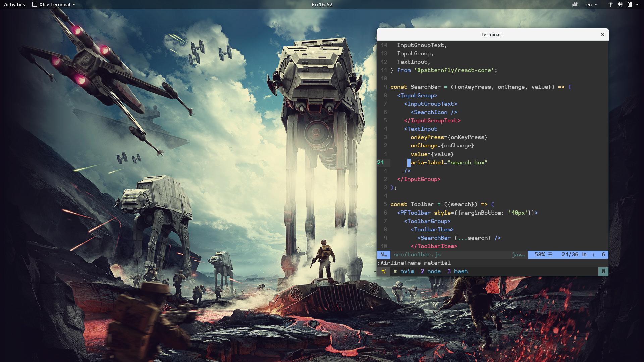The height and width of the screenshot is (362, 644).
Task: Click the src/toolbar.js filename in statusline
Action: pos(417,254)
